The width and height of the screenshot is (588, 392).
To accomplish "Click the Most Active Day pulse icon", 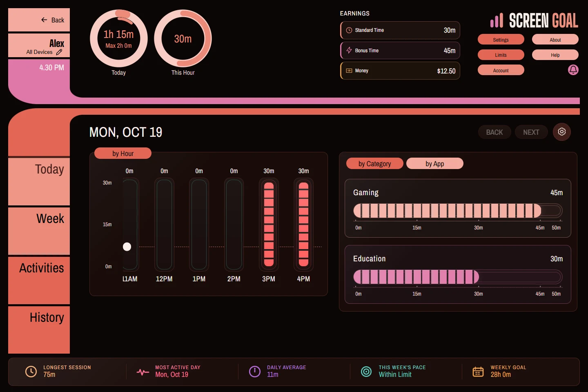I will [x=143, y=372].
